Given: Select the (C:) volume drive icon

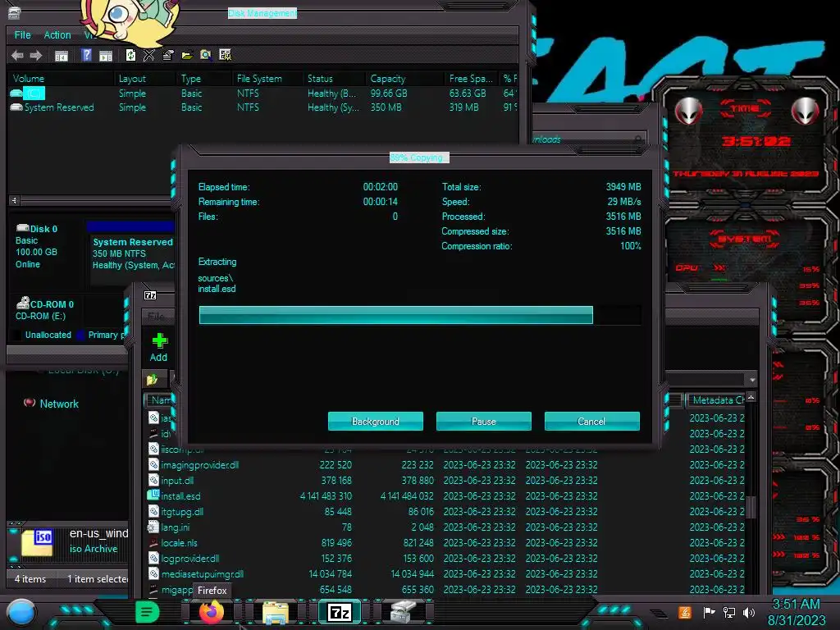Looking at the screenshot, I should [x=16, y=94].
